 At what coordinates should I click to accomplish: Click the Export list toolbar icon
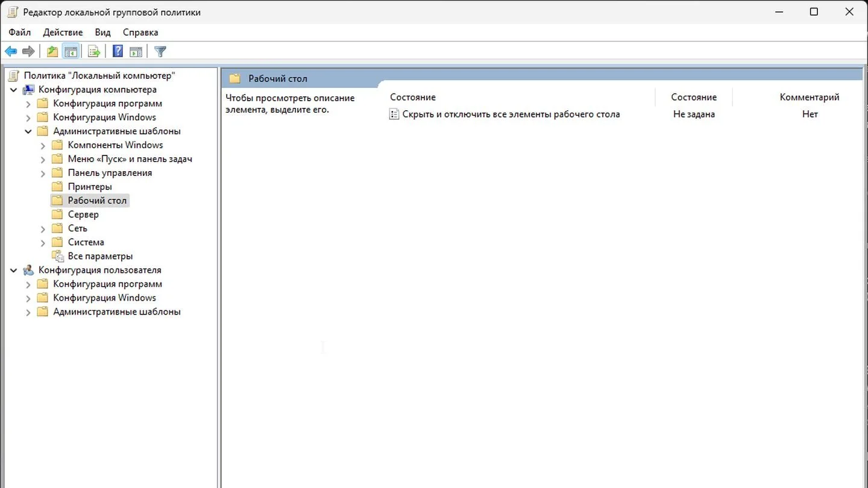pyautogui.click(x=94, y=52)
